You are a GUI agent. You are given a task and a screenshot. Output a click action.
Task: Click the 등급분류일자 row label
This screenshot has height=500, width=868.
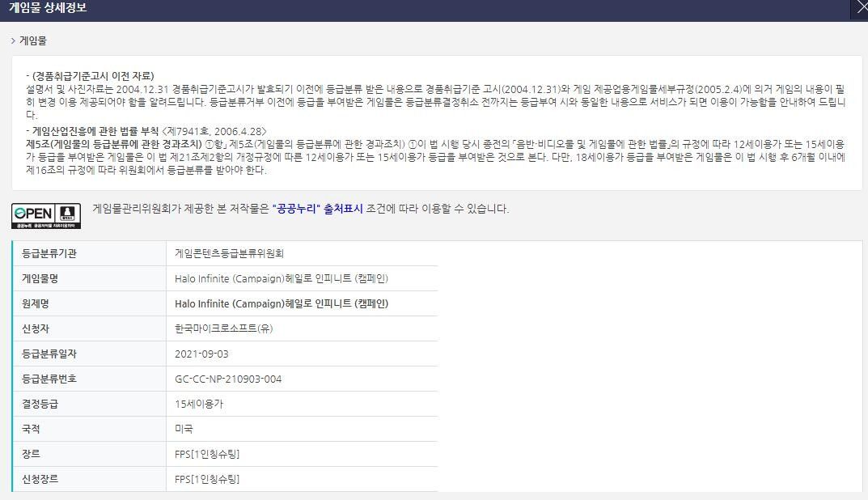(49, 354)
